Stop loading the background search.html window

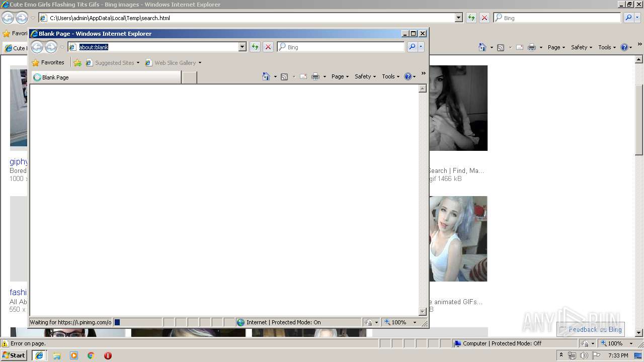(x=485, y=18)
